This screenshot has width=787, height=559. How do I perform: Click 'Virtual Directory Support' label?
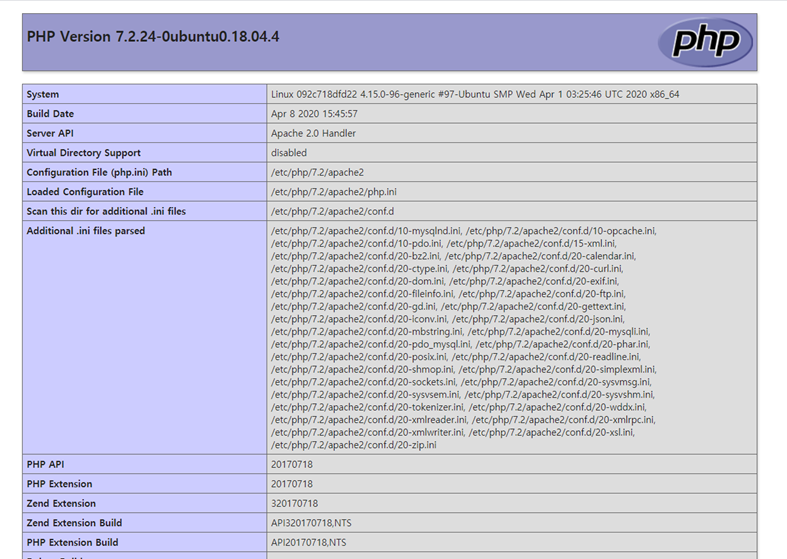83,153
